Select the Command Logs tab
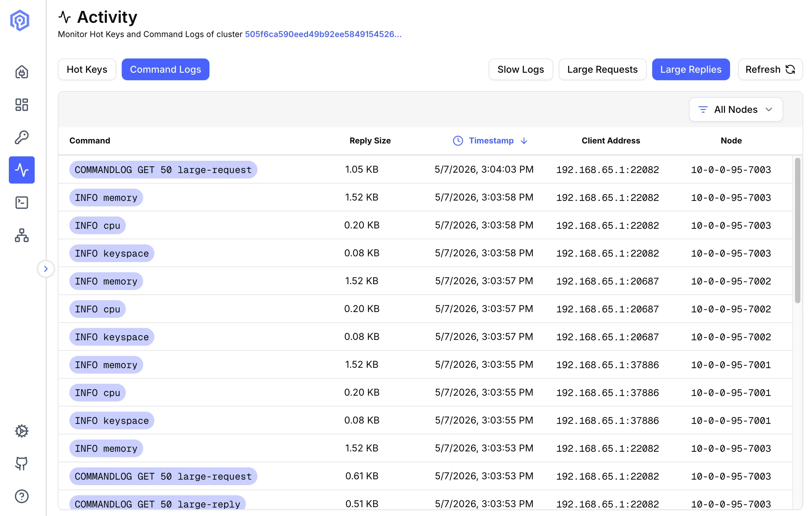812x516 pixels. (166, 69)
